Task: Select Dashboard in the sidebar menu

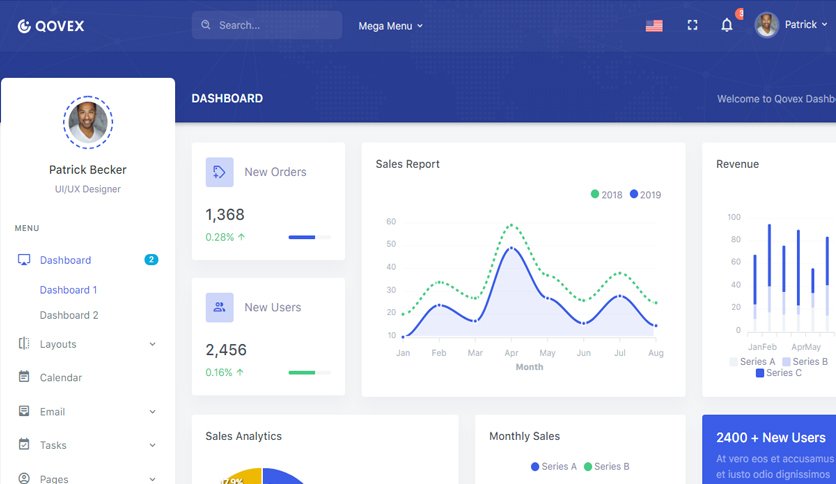Action: tap(88, 260)
